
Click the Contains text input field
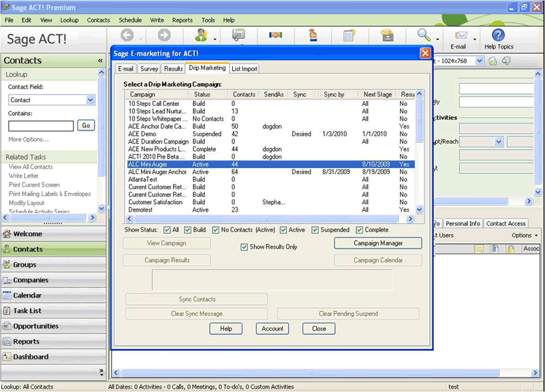pos(41,126)
